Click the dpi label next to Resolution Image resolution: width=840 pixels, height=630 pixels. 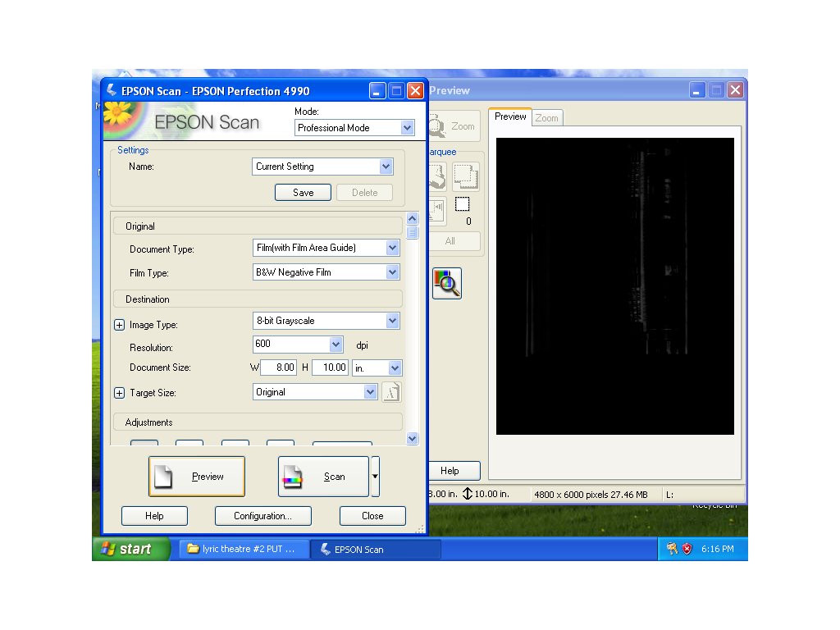(362, 345)
